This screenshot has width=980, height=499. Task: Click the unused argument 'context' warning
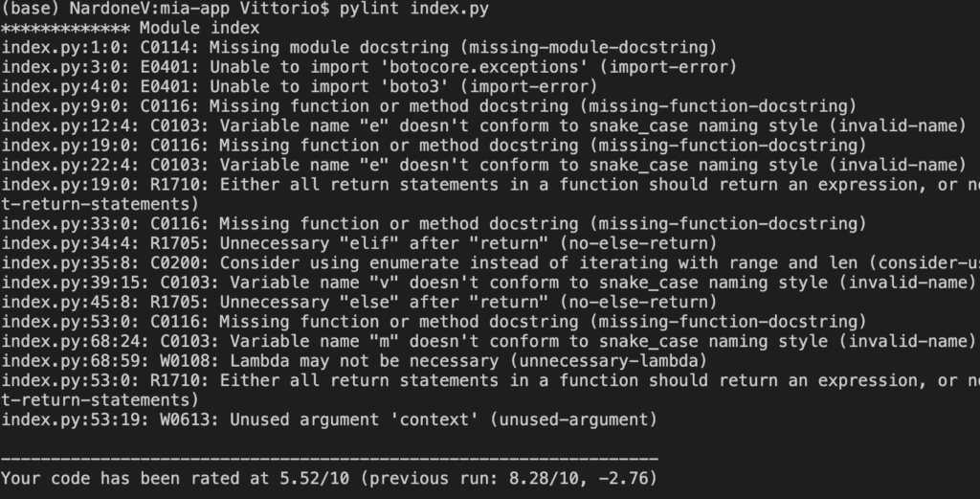[330, 419]
